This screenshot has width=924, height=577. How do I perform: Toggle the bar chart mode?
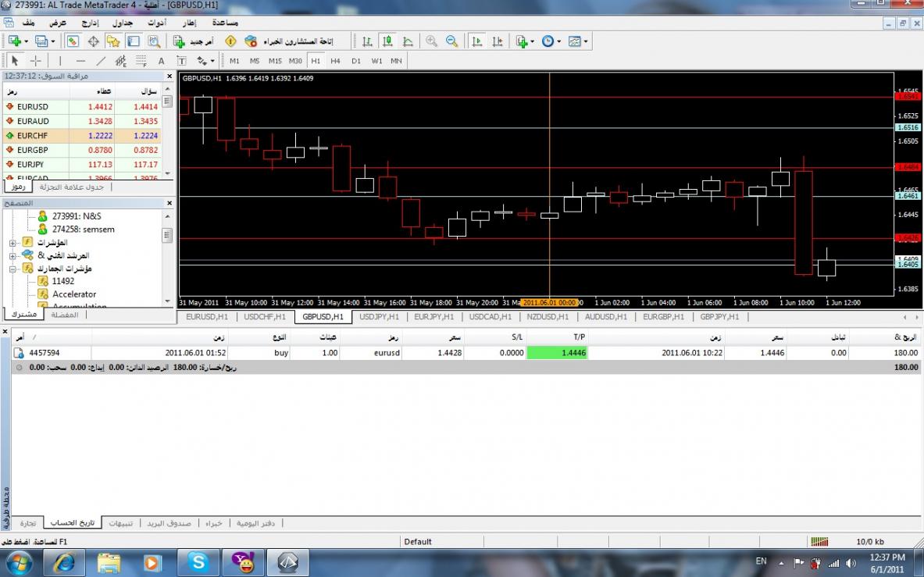pos(367,41)
